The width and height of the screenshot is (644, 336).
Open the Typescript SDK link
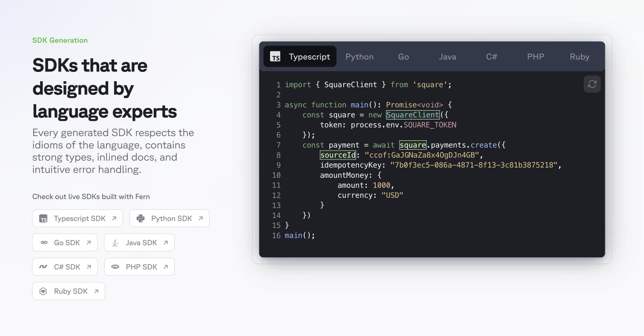tap(78, 219)
